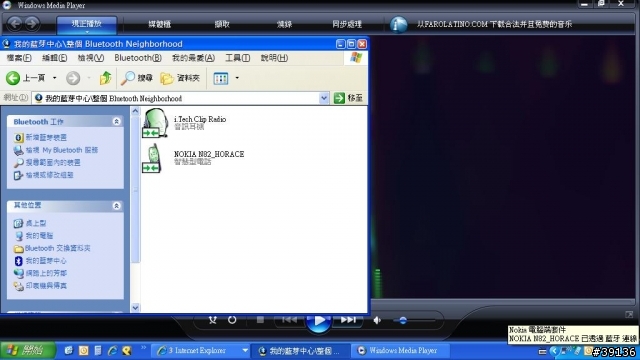Image resolution: width=640 pixels, height=360 pixels.
Task: Switch to 現正播放 Now Playing tab
Action: point(87,24)
